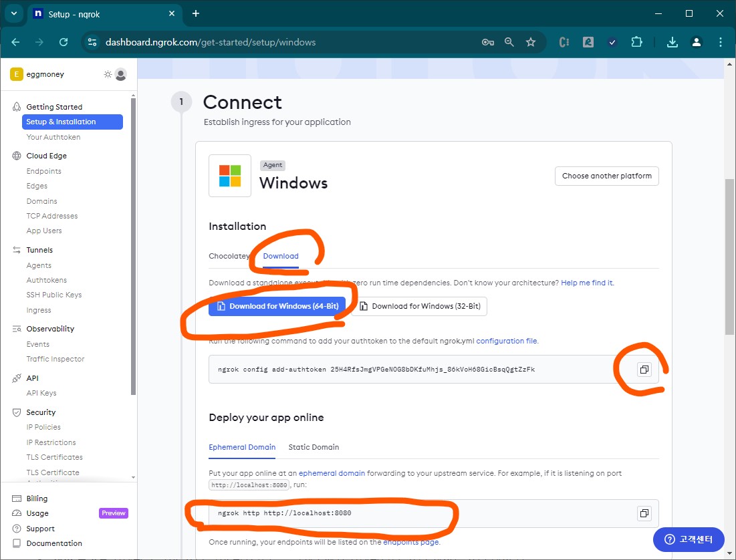Click the zoom magnifier icon in address bar
This screenshot has height=560, width=736.
(509, 42)
